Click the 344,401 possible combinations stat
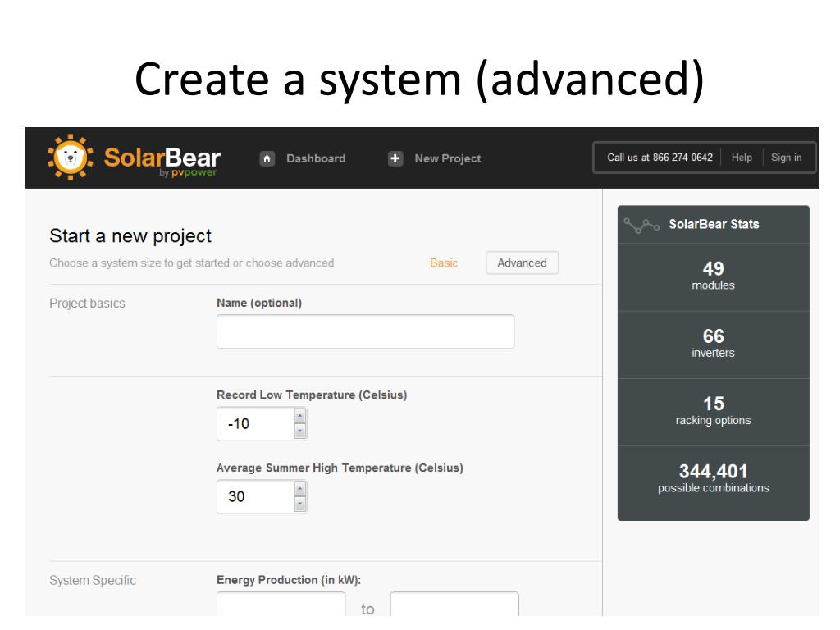Image resolution: width=840 pixels, height=630 pixels. (713, 479)
